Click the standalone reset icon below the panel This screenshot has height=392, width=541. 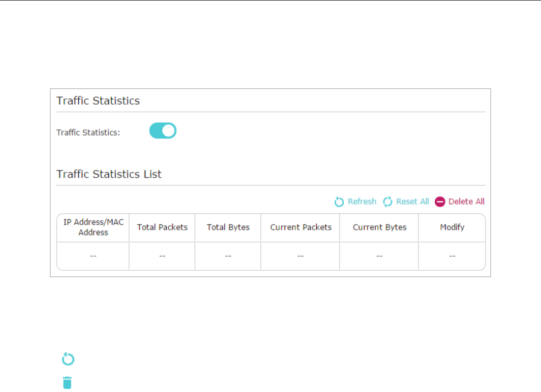(x=68, y=359)
